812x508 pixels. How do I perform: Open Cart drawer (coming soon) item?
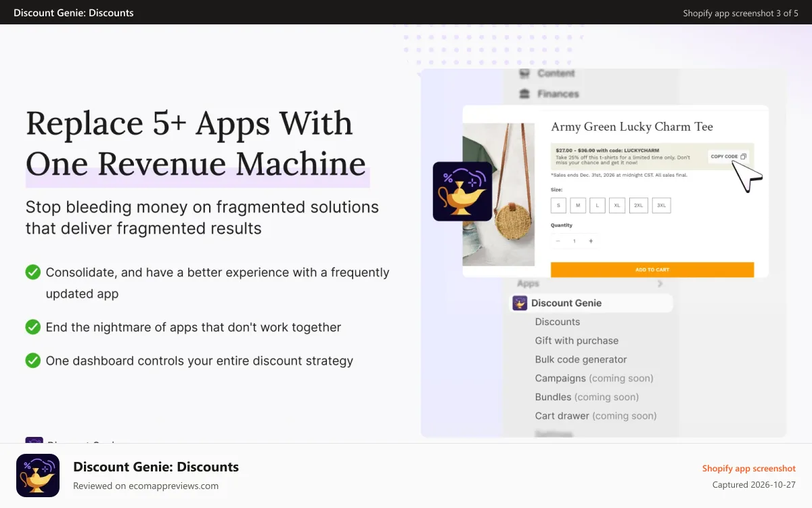pos(595,416)
